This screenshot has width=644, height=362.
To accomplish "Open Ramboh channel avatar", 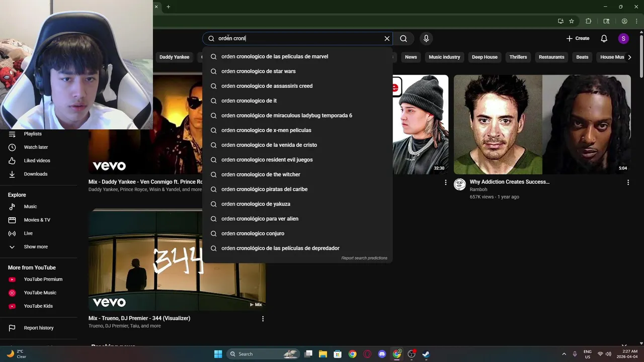I will (460, 184).
